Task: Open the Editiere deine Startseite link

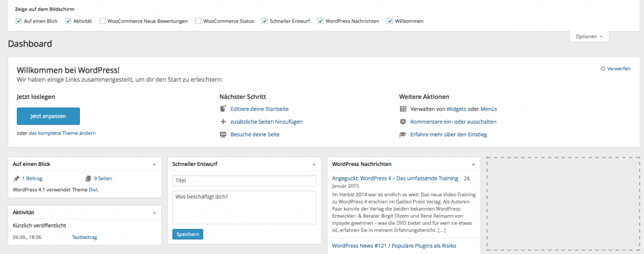Action: pos(260,109)
